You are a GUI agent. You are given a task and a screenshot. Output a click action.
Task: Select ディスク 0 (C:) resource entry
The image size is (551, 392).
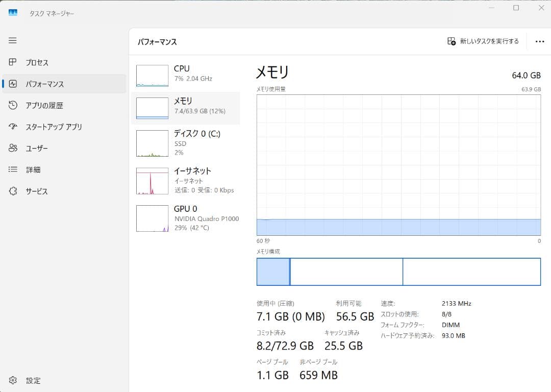tap(186, 142)
